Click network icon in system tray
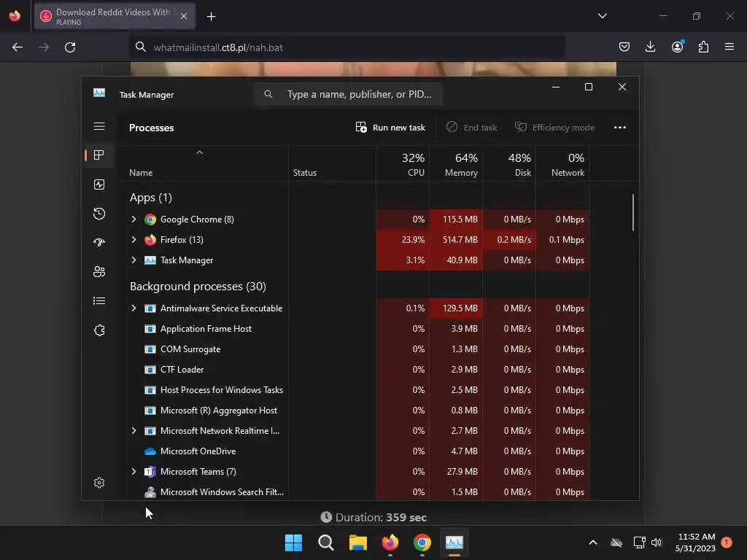The width and height of the screenshot is (747, 560). pyautogui.click(x=639, y=542)
